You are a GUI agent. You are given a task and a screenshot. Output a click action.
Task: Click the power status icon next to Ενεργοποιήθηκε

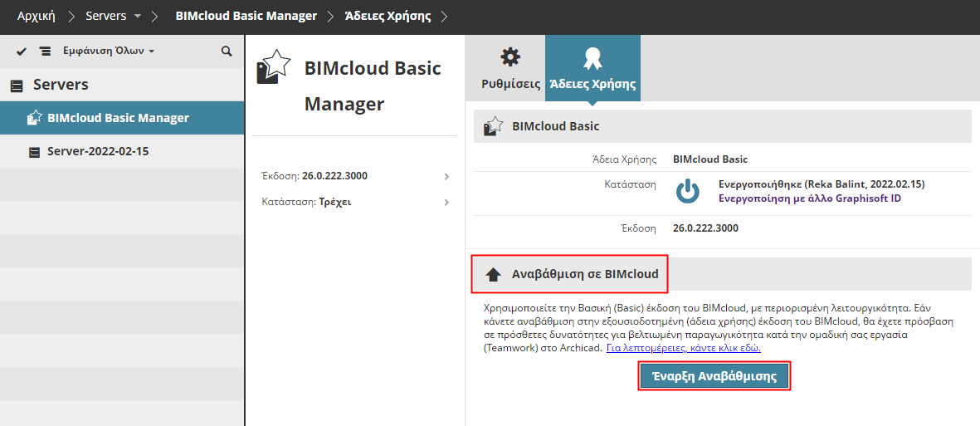[687, 192]
